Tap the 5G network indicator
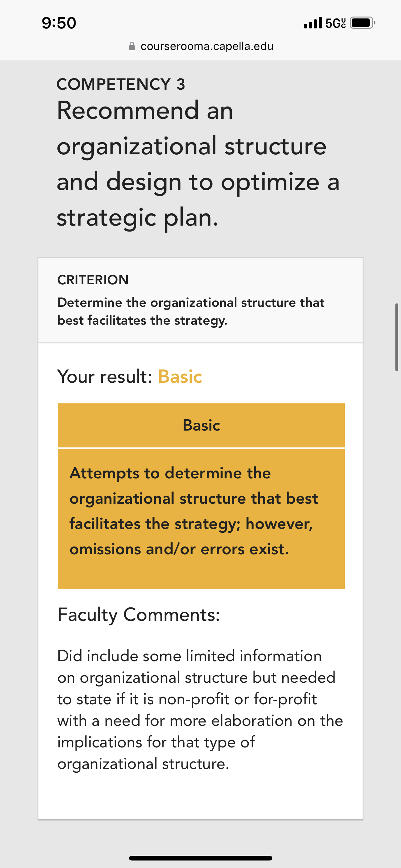This screenshot has width=401, height=868. [336, 23]
